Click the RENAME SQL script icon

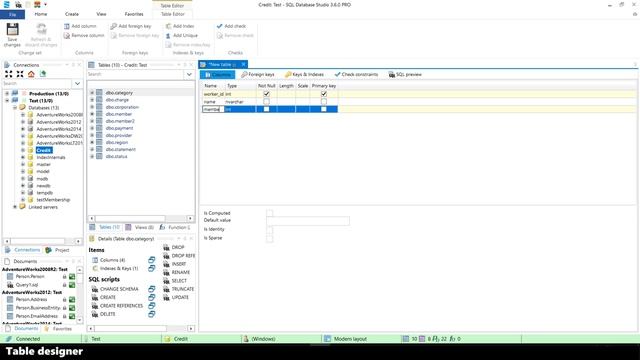[166, 272]
